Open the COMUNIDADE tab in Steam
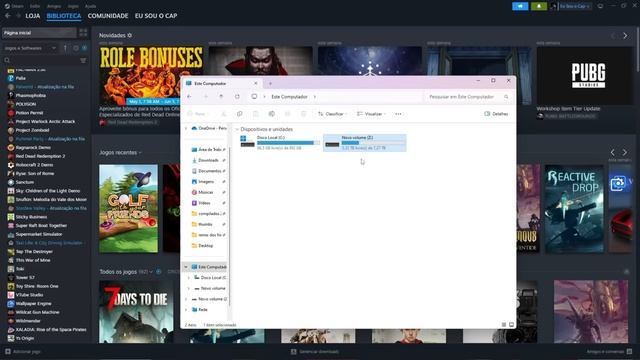This screenshot has width=640, height=360. [x=108, y=16]
